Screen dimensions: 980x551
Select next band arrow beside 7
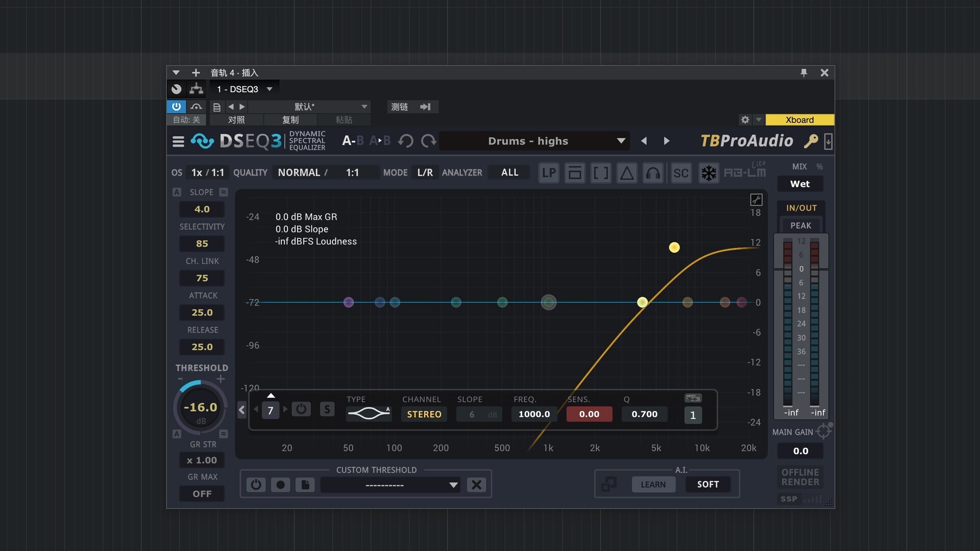pos(285,409)
